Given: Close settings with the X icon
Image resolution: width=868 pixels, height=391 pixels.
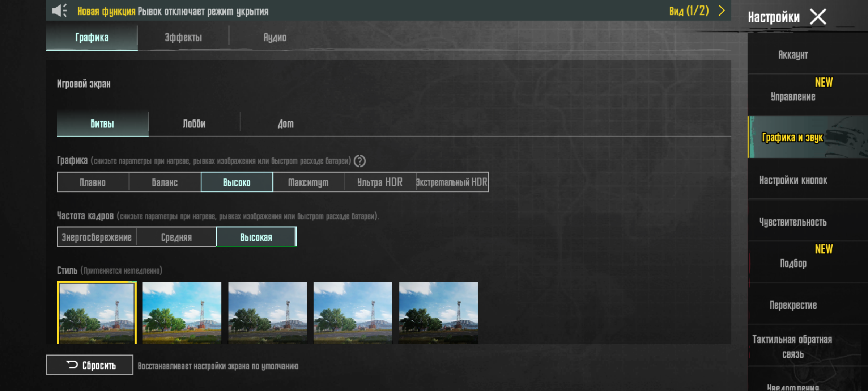Looking at the screenshot, I should click(818, 17).
